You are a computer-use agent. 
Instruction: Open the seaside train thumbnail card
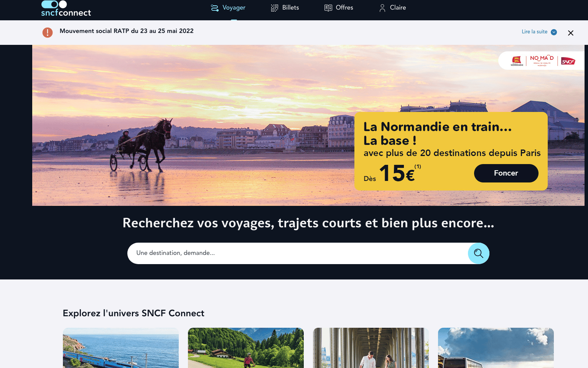121,348
